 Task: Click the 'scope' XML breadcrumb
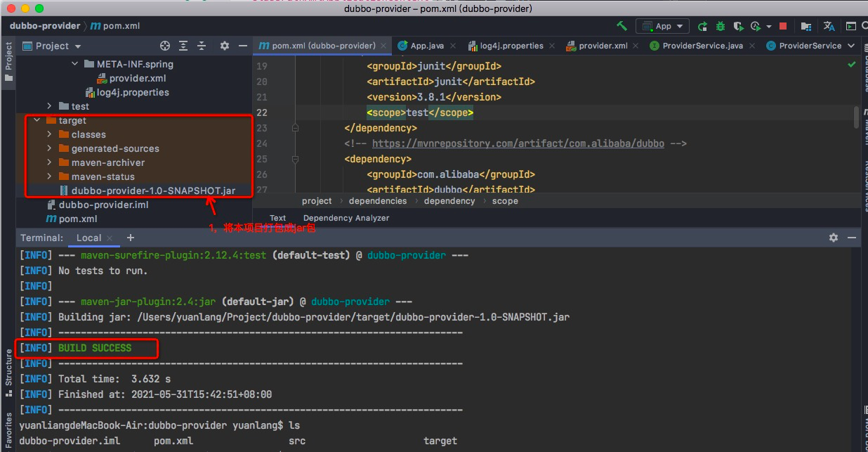(x=505, y=201)
